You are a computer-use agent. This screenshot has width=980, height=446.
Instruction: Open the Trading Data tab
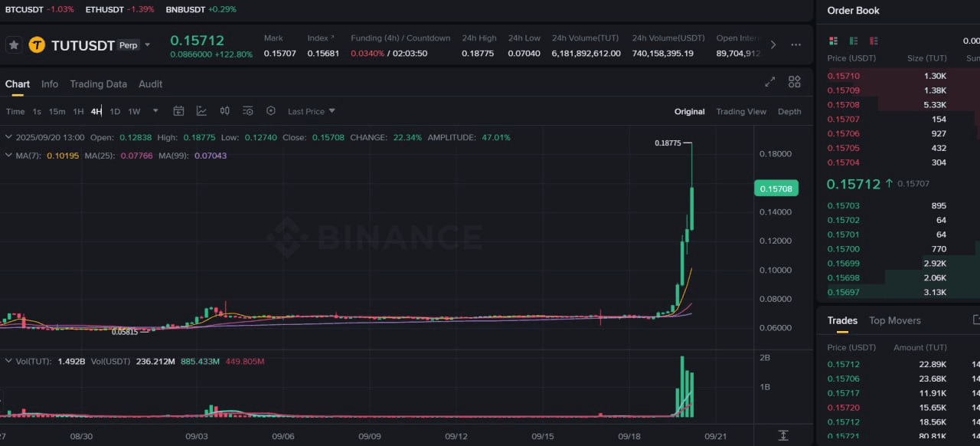tap(99, 84)
